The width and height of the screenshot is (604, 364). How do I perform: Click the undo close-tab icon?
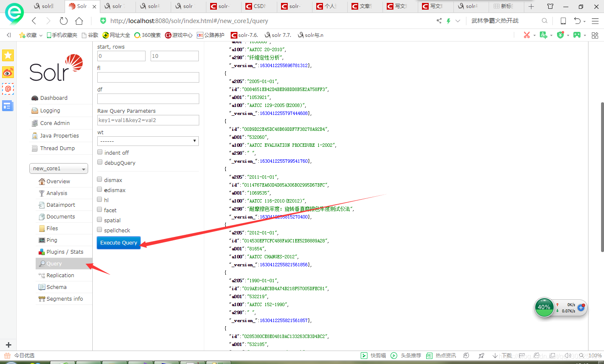[578, 21]
